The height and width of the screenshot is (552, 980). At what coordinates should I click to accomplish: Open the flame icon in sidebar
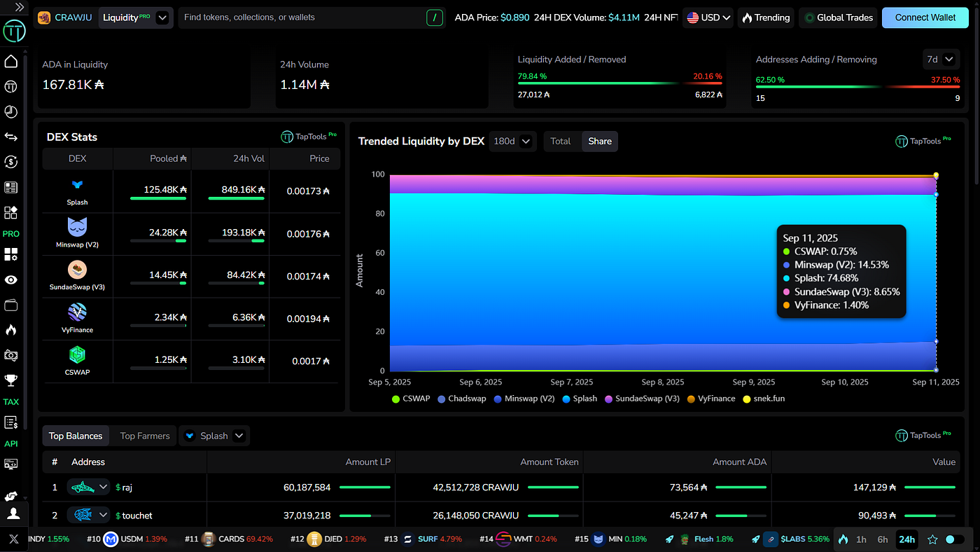(x=11, y=330)
